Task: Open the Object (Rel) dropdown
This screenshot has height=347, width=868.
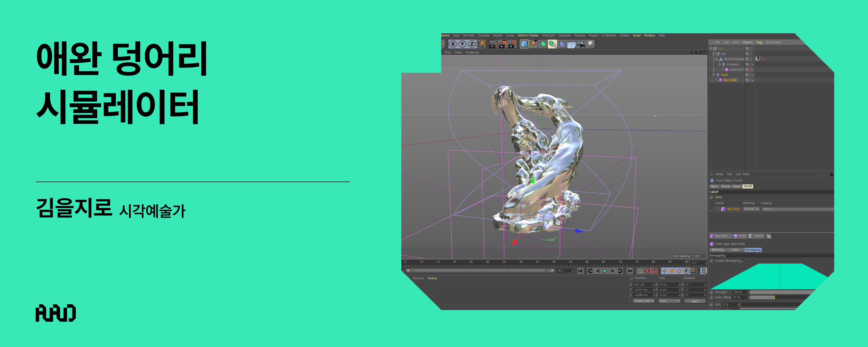Action: click(x=643, y=301)
